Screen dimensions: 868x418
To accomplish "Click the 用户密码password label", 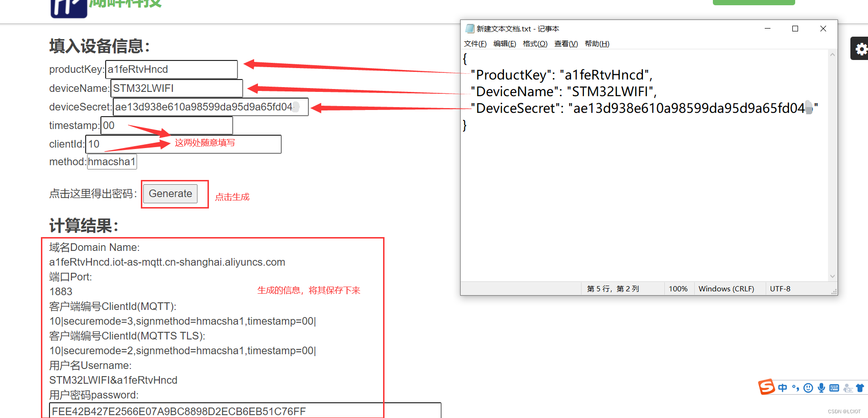I will click(94, 395).
